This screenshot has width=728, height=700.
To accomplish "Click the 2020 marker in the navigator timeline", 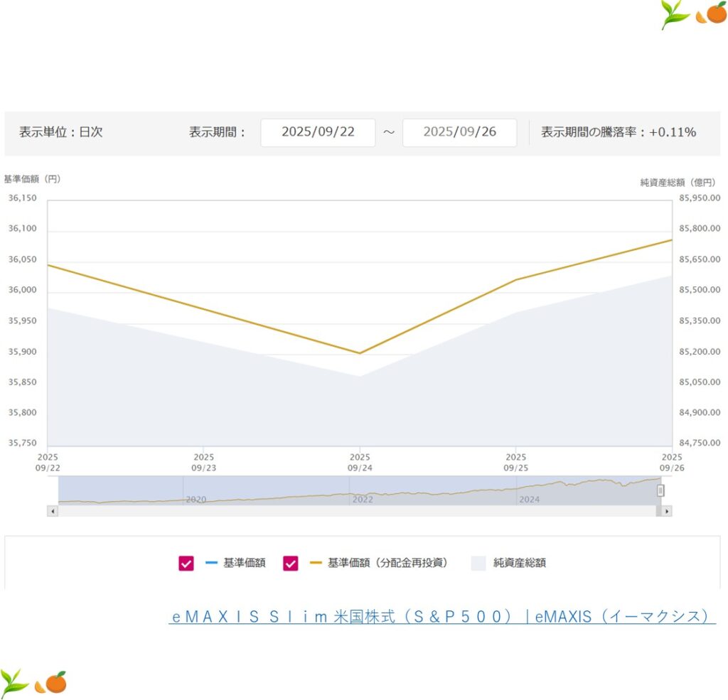I will [x=196, y=500].
